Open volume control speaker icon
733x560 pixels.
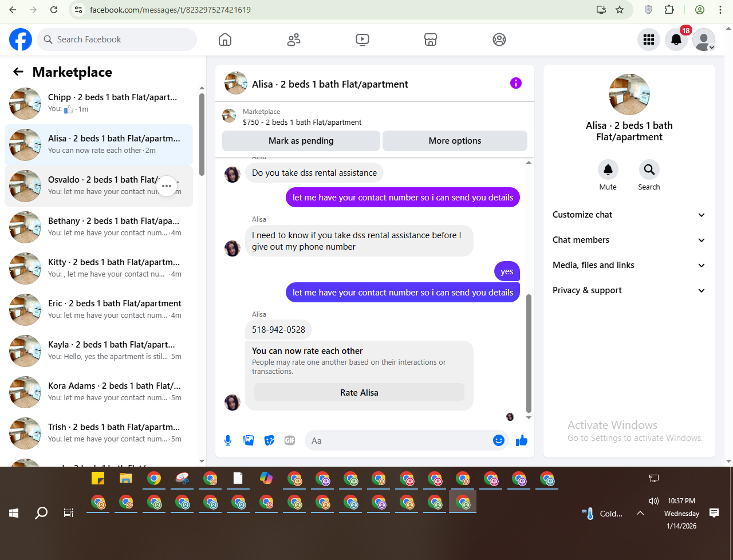tap(654, 500)
